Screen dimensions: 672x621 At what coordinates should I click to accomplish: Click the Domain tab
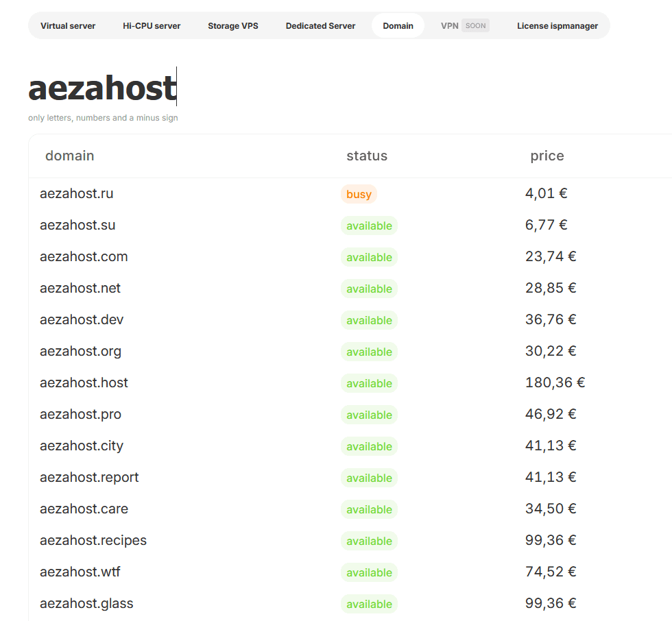[x=398, y=26]
